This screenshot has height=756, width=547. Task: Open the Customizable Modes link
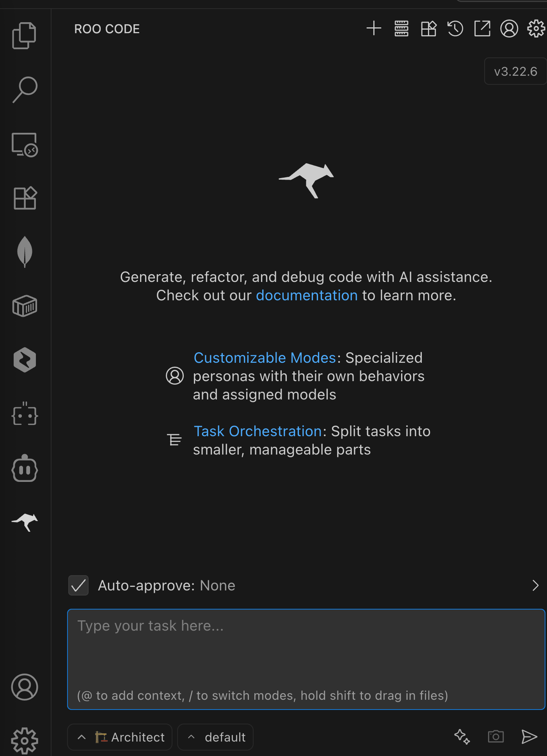point(265,358)
